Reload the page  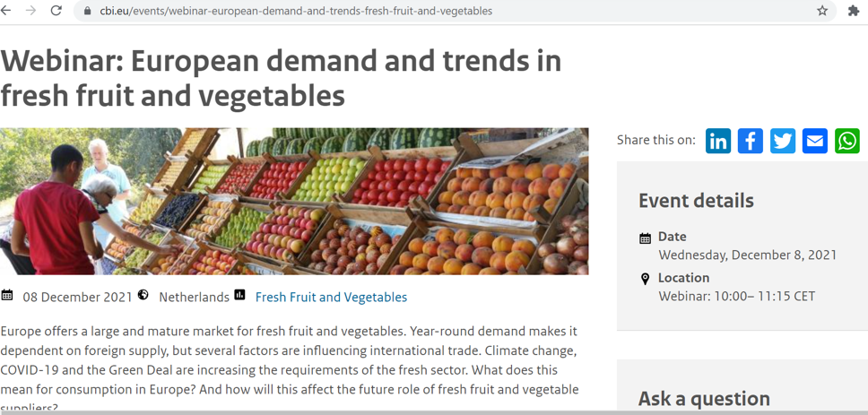(x=56, y=11)
